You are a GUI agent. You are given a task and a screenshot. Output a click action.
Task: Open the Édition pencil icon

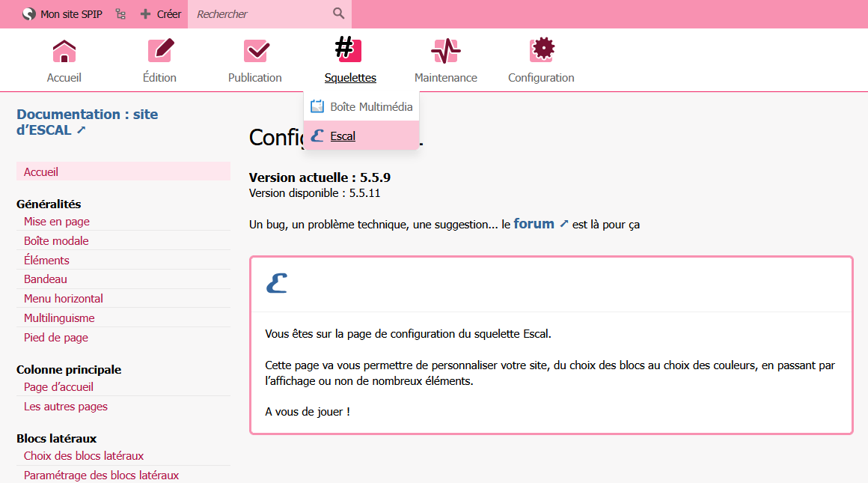coord(159,51)
